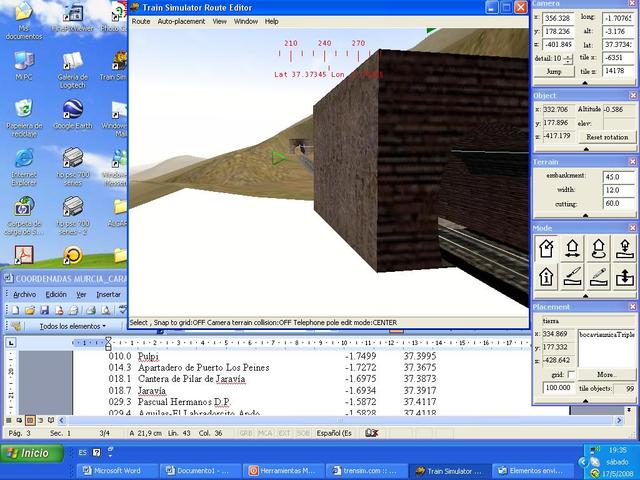Click the top-right icon in Mode panel
This screenshot has height=480, width=640.
tap(623, 248)
